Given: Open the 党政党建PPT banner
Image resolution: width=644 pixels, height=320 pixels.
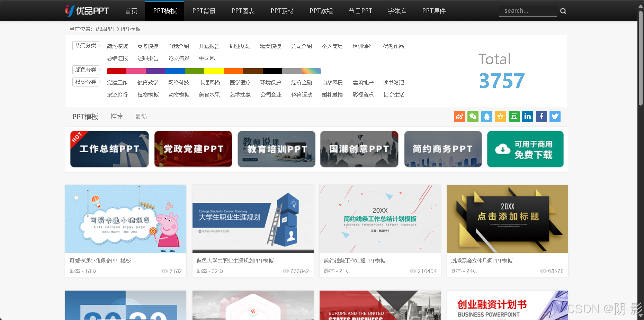Looking at the screenshot, I should 193,149.
